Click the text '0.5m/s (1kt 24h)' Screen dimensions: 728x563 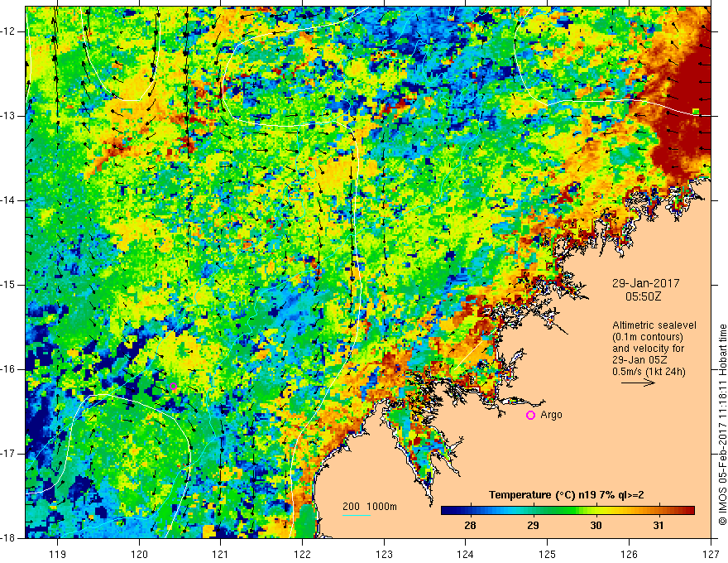click(649, 372)
